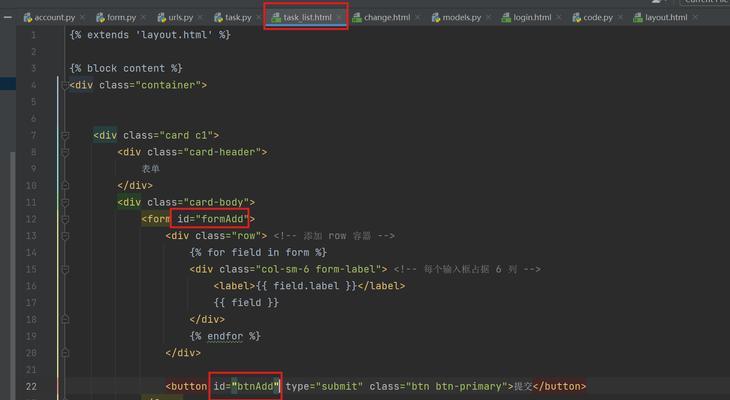Select the task_list.html tab

pyautogui.click(x=307, y=18)
